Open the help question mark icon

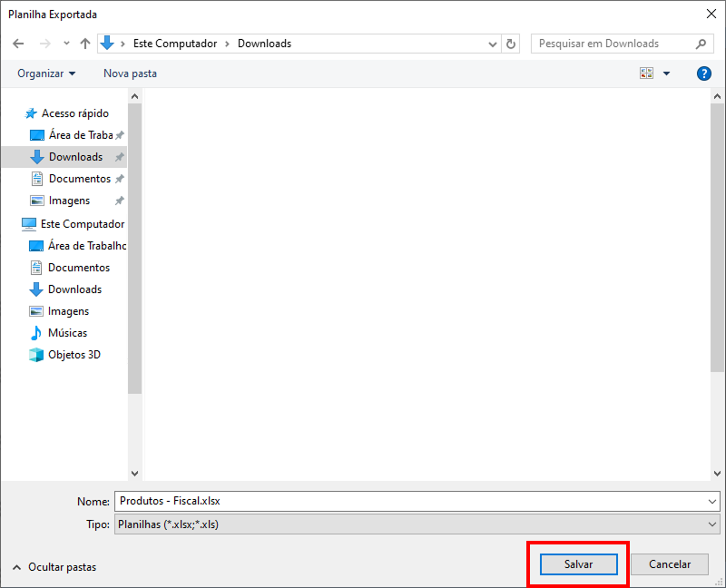[703, 73]
